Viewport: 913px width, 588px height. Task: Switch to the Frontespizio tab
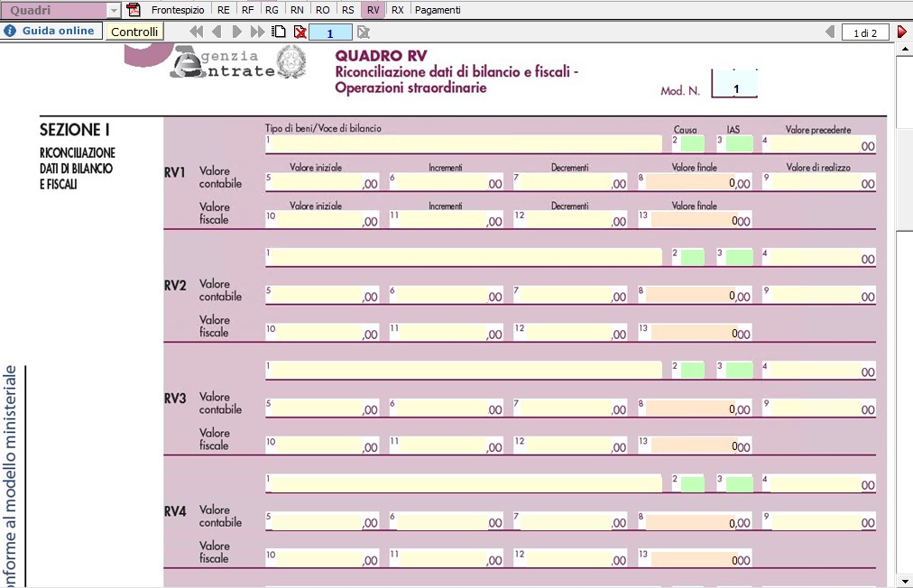178,10
